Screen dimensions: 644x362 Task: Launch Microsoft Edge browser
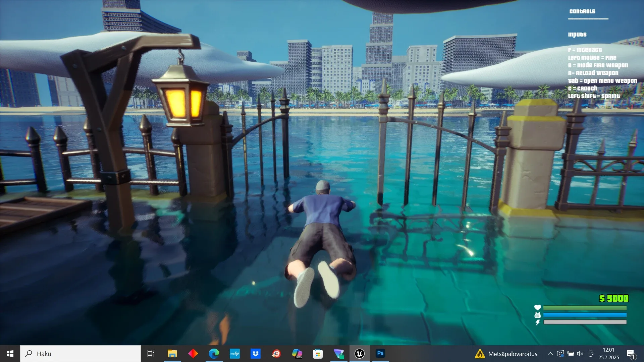tap(214, 354)
